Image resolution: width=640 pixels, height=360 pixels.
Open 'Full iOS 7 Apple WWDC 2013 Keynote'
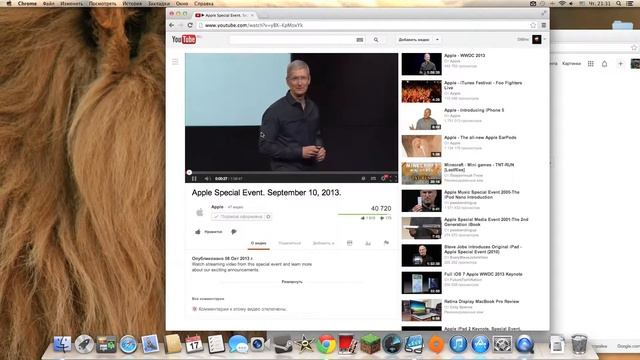483,274
